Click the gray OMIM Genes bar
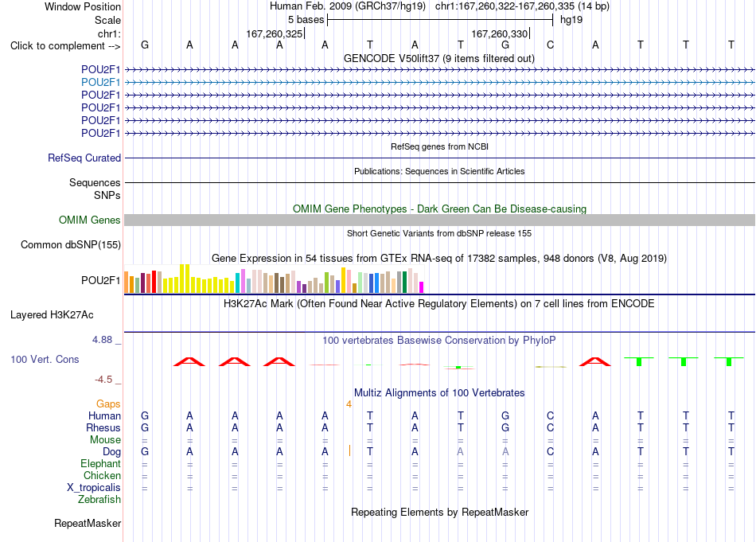 click(440, 220)
